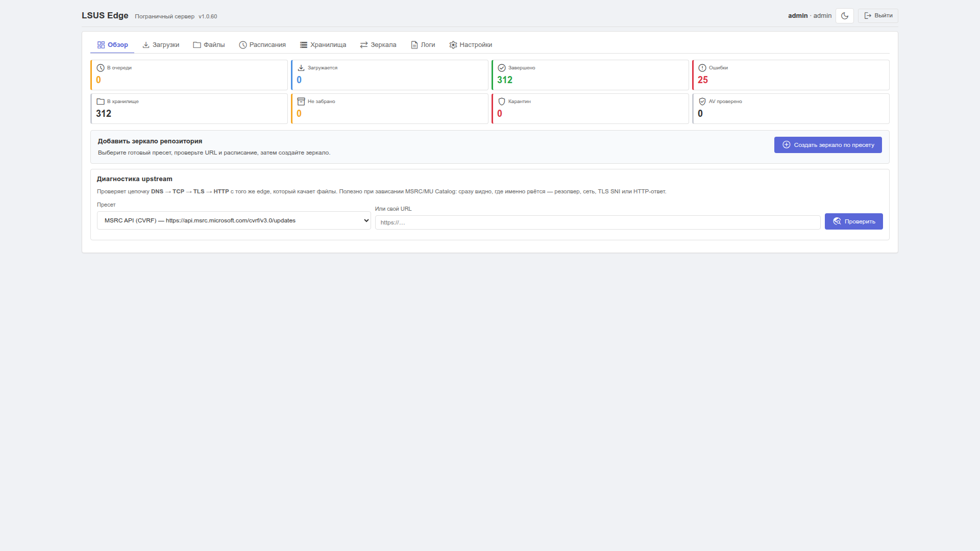Click the В хранилище value 312
The width and height of the screenshot is (980, 551).
tap(104, 114)
